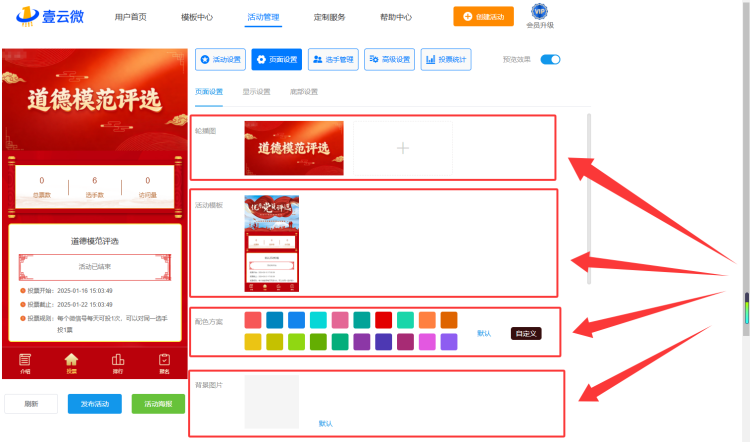Click the orange 创建活动 button

tap(484, 16)
